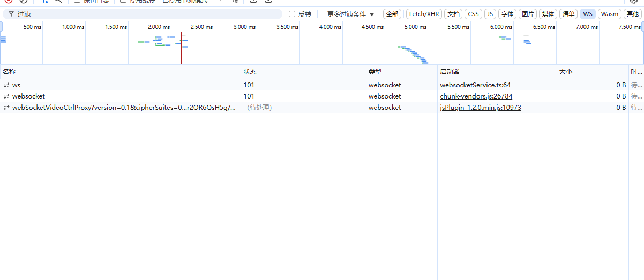Click the 0 B size in ws row

[x=620, y=85]
